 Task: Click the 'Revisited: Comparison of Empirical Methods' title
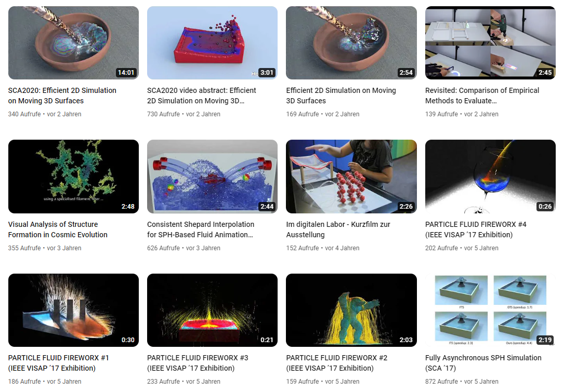(x=482, y=96)
